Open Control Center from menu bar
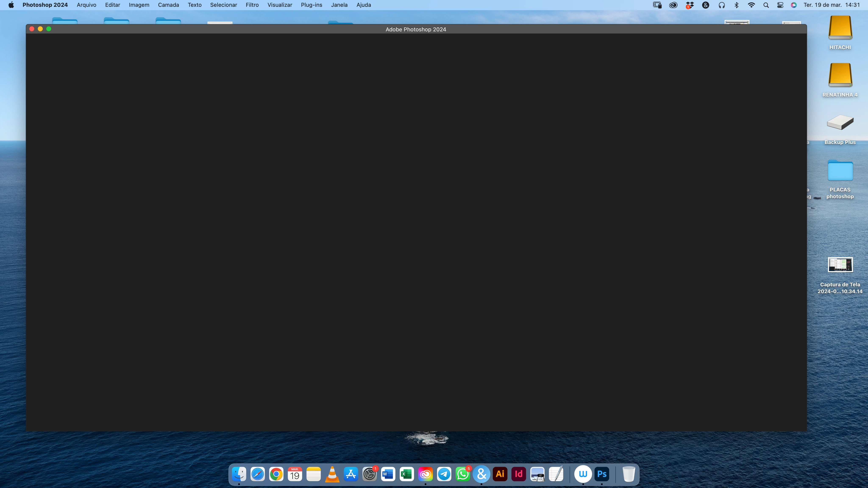868x488 pixels. coord(780,5)
